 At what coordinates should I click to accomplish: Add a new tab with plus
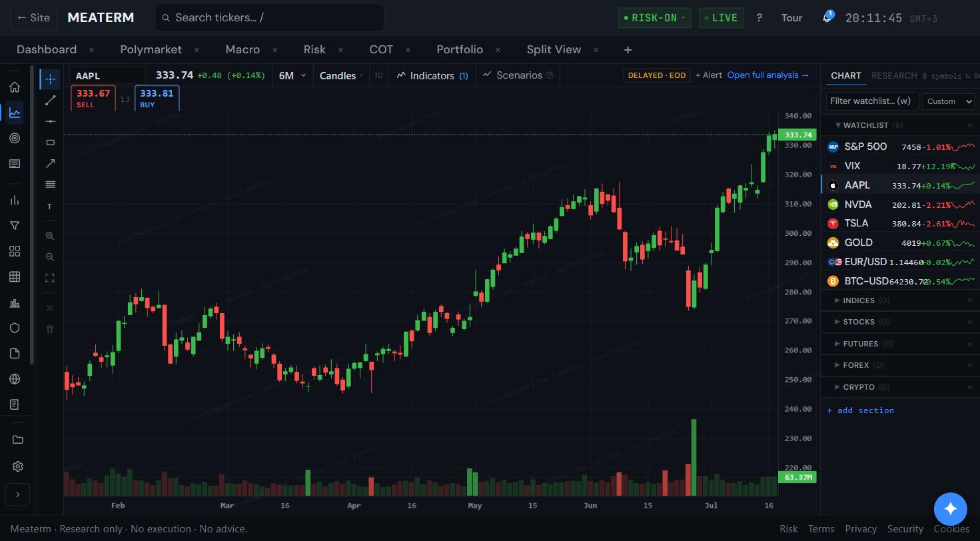(628, 49)
